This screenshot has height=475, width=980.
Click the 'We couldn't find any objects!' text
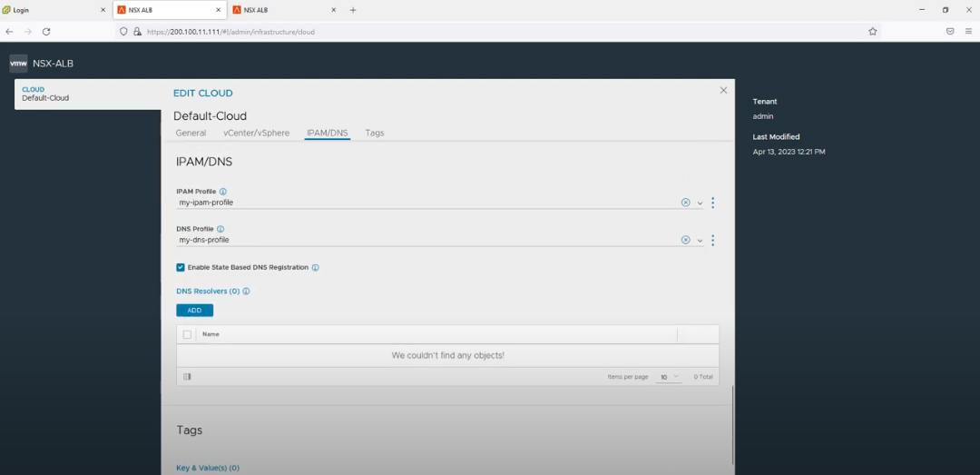(447, 355)
